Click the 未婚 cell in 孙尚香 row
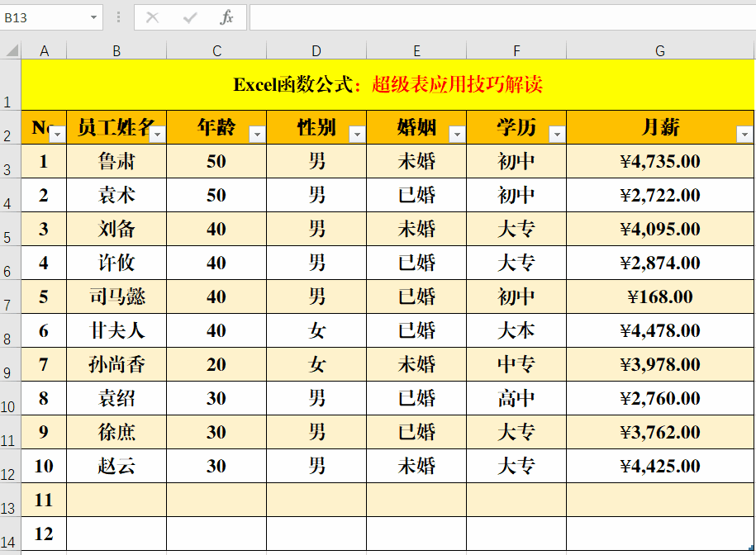The width and height of the screenshot is (756, 555). (x=416, y=365)
